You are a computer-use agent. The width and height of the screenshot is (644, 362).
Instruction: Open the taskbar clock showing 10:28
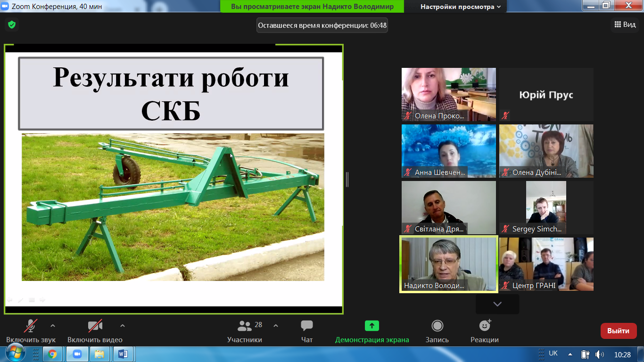click(622, 354)
